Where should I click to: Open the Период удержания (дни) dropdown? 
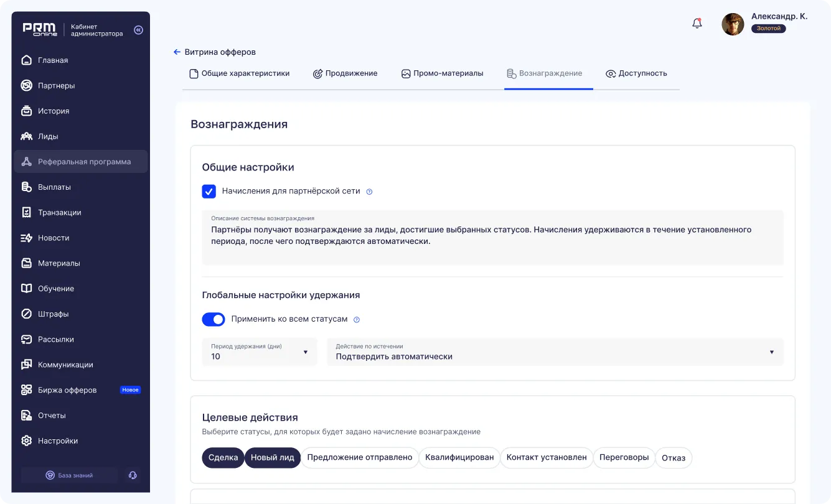(x=260, y=352)
